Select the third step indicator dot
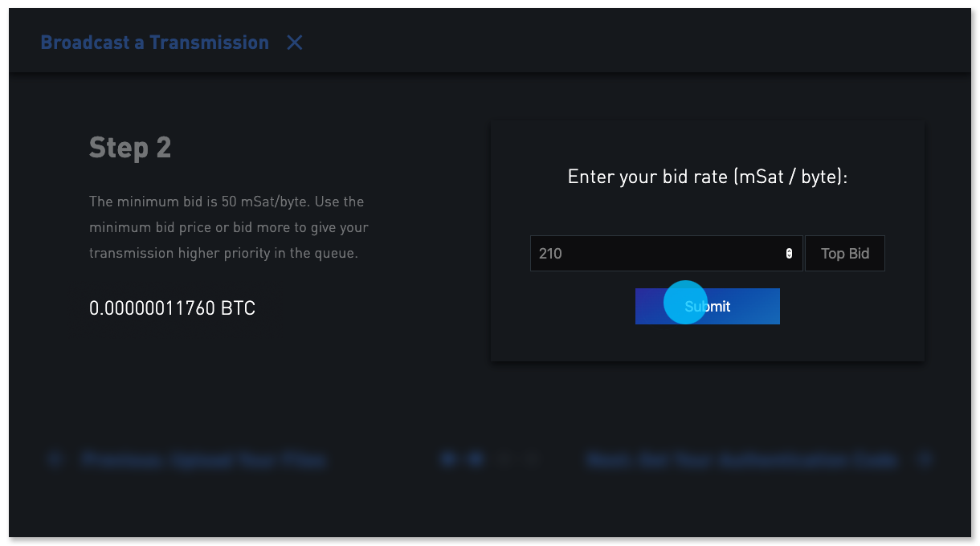Viewport: 980px width, 546px height. [503, 458]
